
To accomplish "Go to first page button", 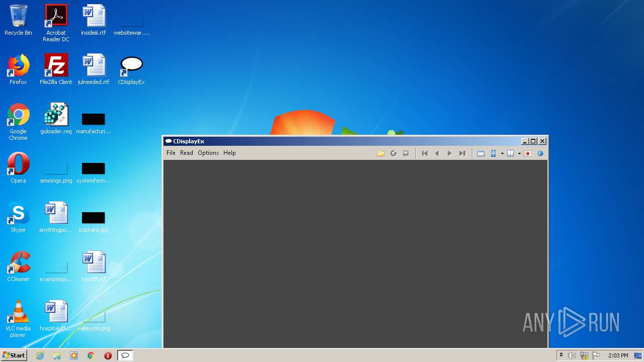I will click(x=425, y=153).
